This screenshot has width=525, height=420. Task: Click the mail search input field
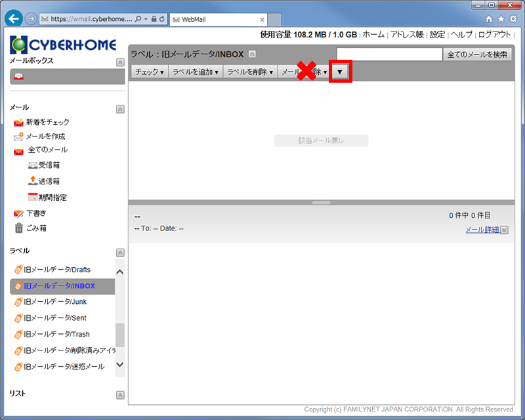(389, 54)
